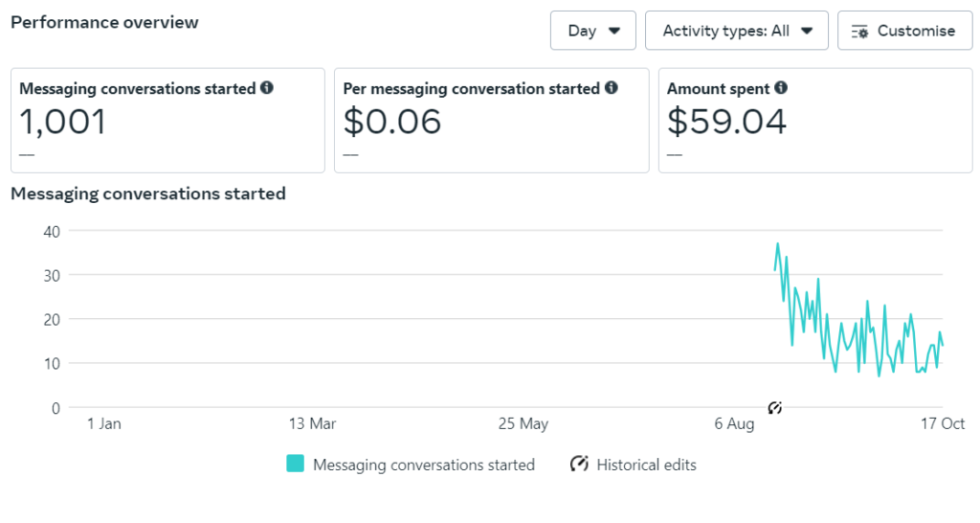Select the Per messaging conversation started card
This screenshot has height=523, width=980.
[491, 120]
